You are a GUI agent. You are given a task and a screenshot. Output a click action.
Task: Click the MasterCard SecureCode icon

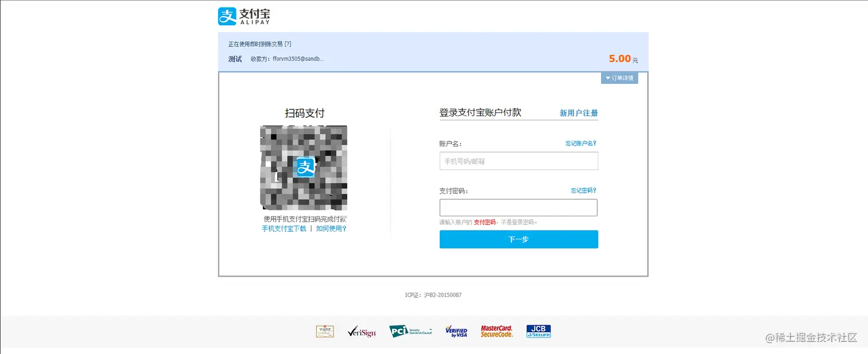pyautogui.click(x=497, y=331)
